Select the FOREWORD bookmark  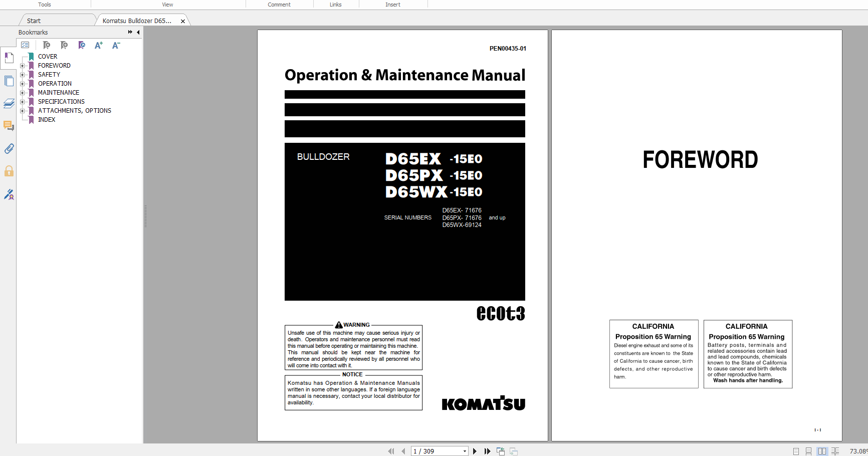pos(54,66)
